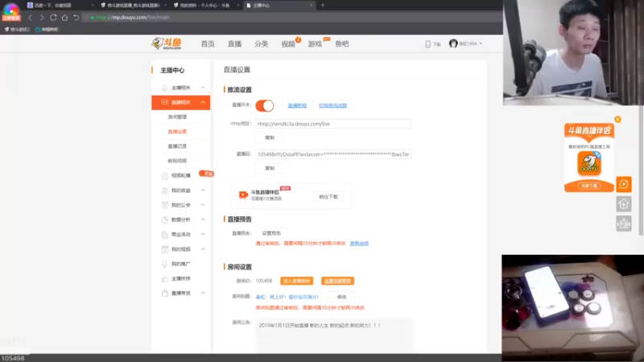Click the 商业活动 document icon
The image size is (644, 362).
point(165,234)
